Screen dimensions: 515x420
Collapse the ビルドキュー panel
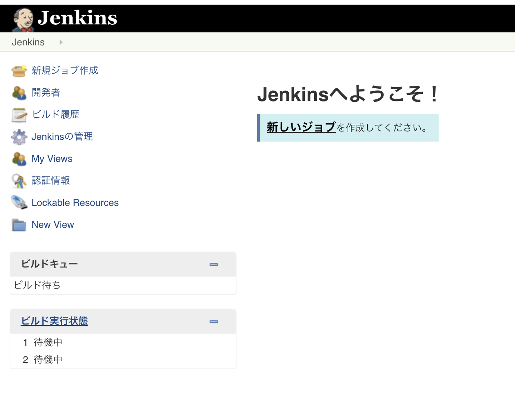214,265
